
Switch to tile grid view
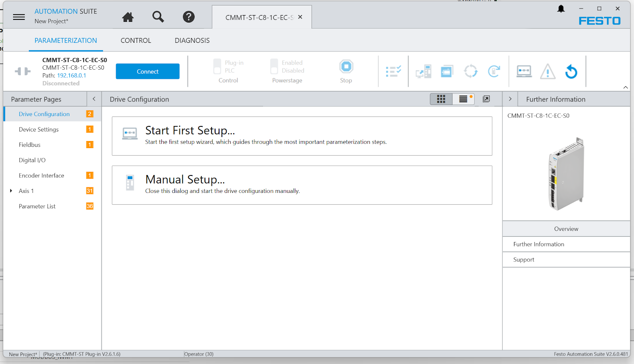441,99
